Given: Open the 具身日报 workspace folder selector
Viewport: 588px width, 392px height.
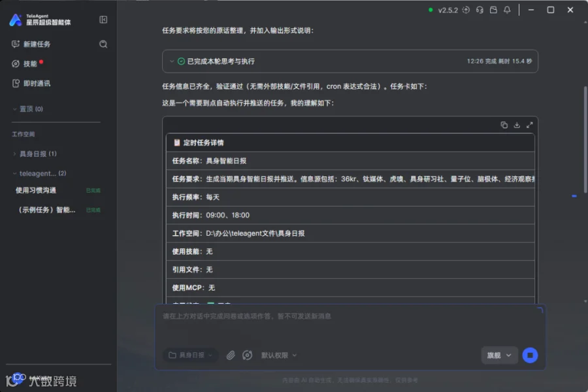Looking at the screenshot, I should point(190,355).
